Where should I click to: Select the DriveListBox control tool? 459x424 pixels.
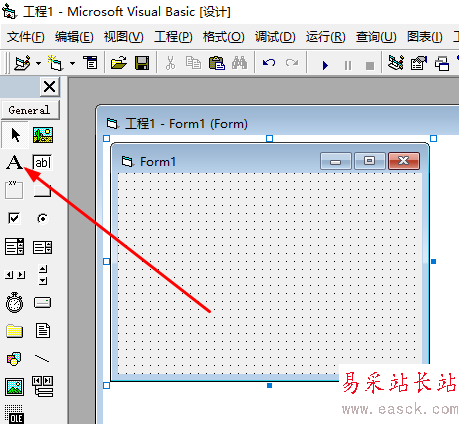pos(42,303)
